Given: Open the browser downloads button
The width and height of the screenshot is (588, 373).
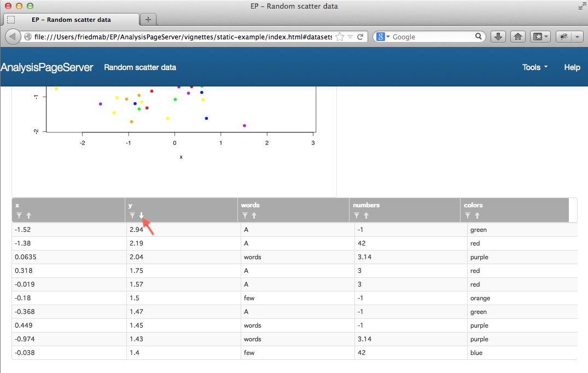Looking at the screenshot, I should pos(498,37).
